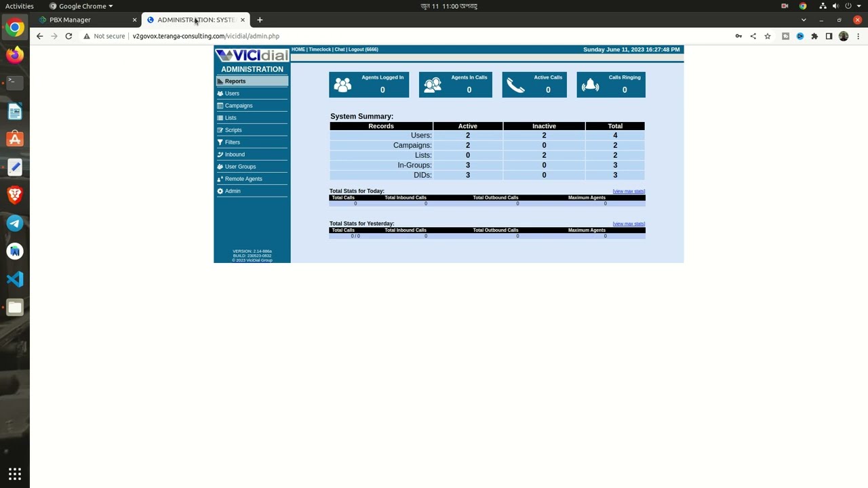Go to HOME link in top bar
Viewport: 868px width, 488px height.
298,49
